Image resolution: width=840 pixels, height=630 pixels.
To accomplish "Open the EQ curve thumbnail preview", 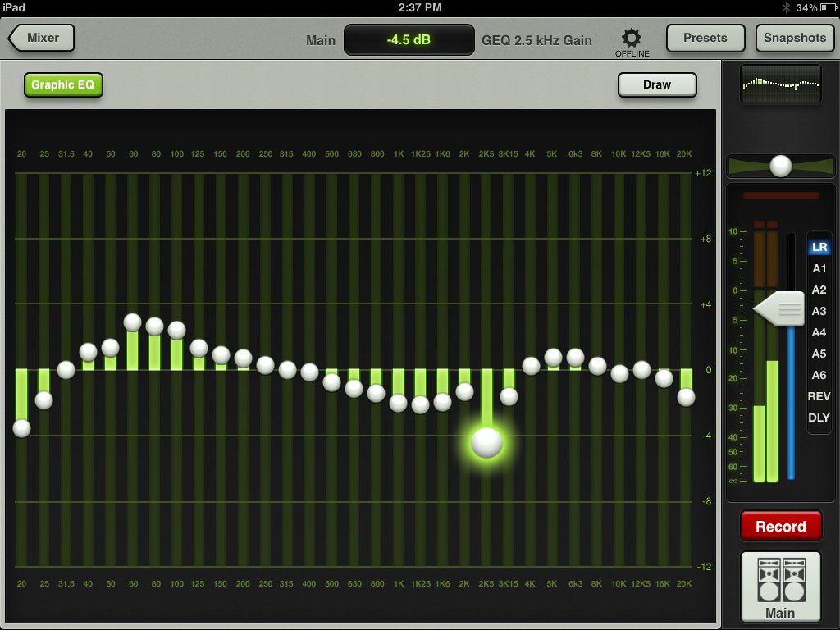I will (x=781, y=84).
